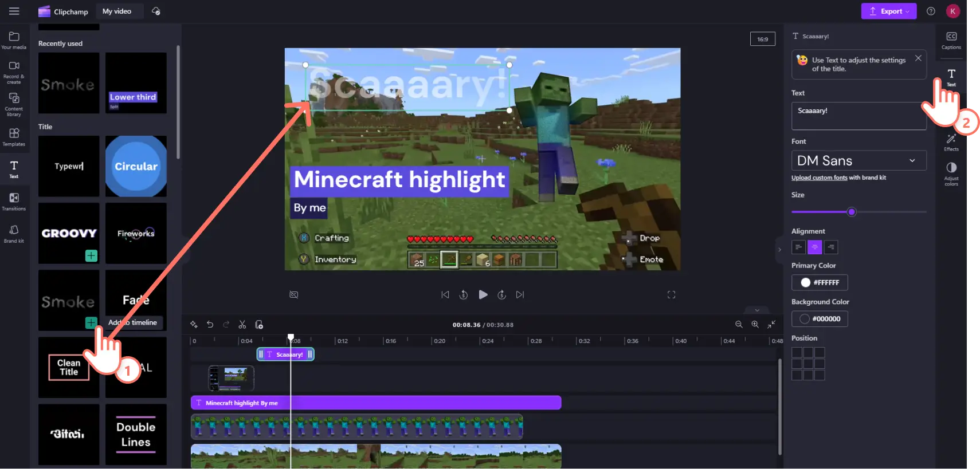The image size is (980, 469).
Task: Click the Export button
Action: click(x=888, y=11)
